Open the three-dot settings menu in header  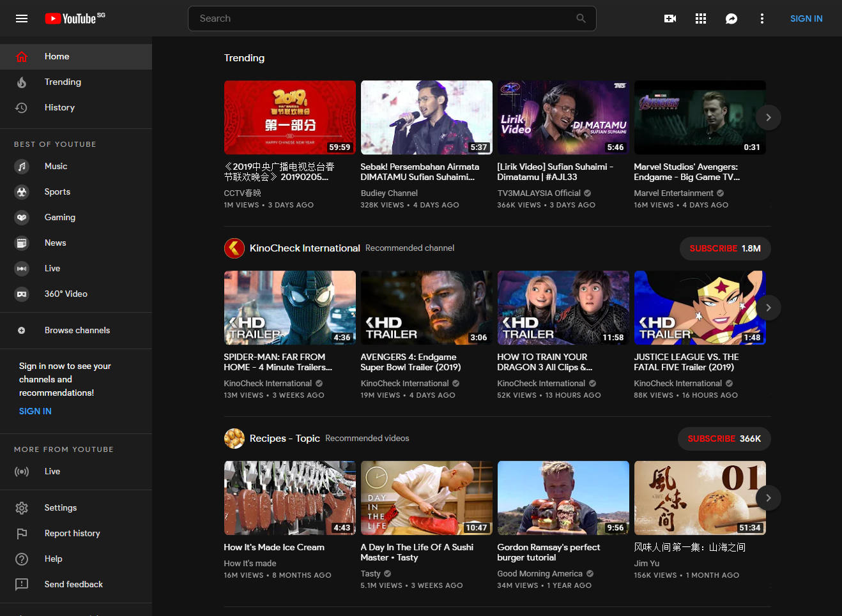click(762, 19)
